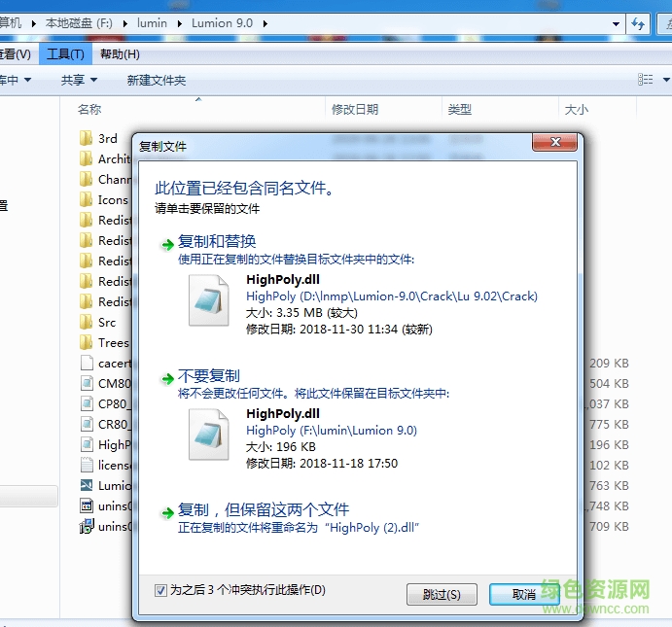Click green arrow beside 复制，但保留这两个文件
This screenshot has width=672, height=627.
[167, 513]
